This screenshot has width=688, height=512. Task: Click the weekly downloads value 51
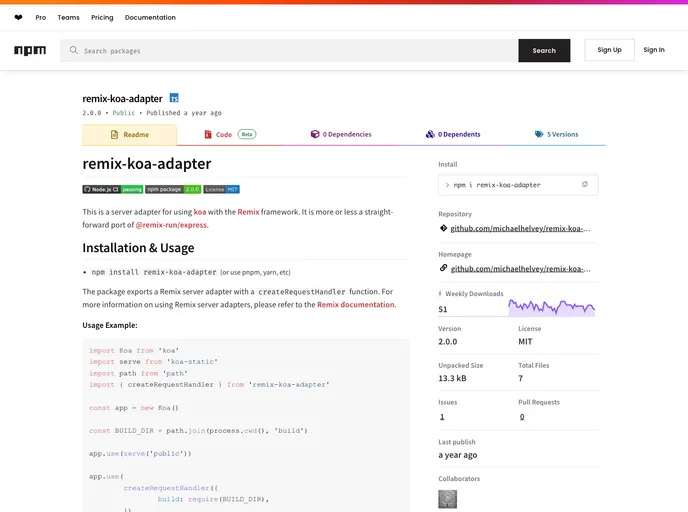(x=443, y=309)
